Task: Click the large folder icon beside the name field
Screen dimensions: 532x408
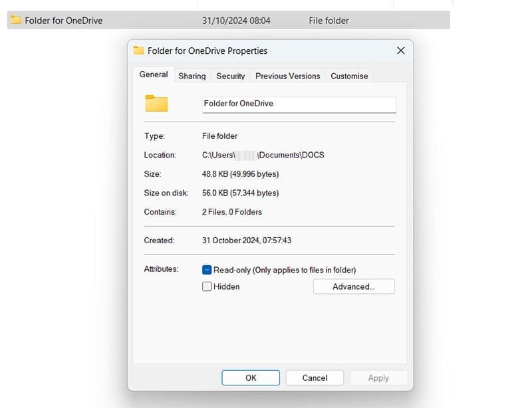Action: pyautogui.click(x=156, y=103)
